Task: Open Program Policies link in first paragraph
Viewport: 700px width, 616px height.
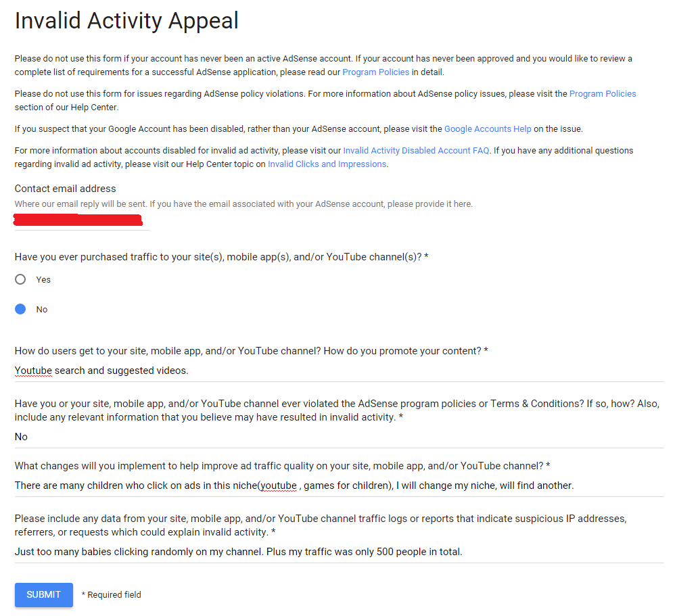Action: pos(375,72)
